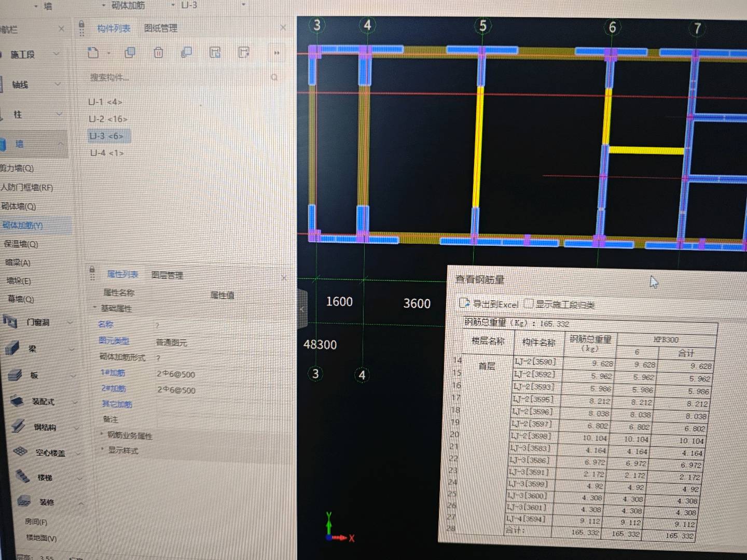Select component LJ-1 <4> in list
This screenshot has height=560, width=747.
(105, 102)
